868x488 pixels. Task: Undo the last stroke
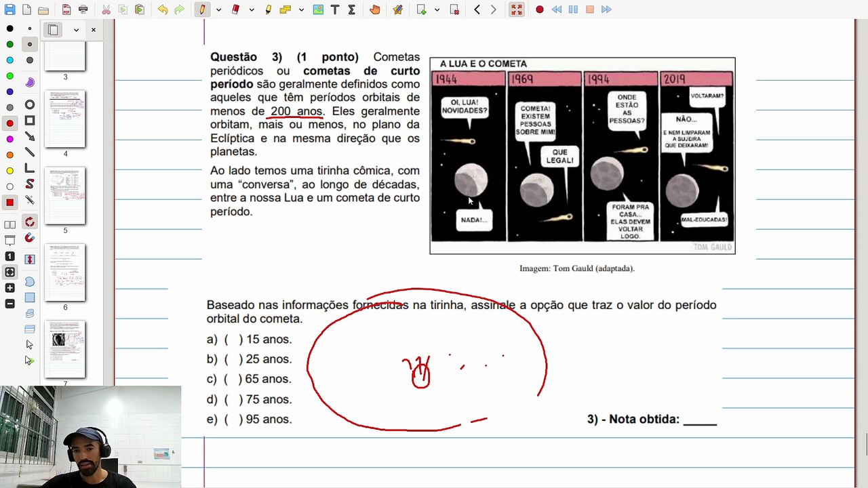(x=163, y=9)
